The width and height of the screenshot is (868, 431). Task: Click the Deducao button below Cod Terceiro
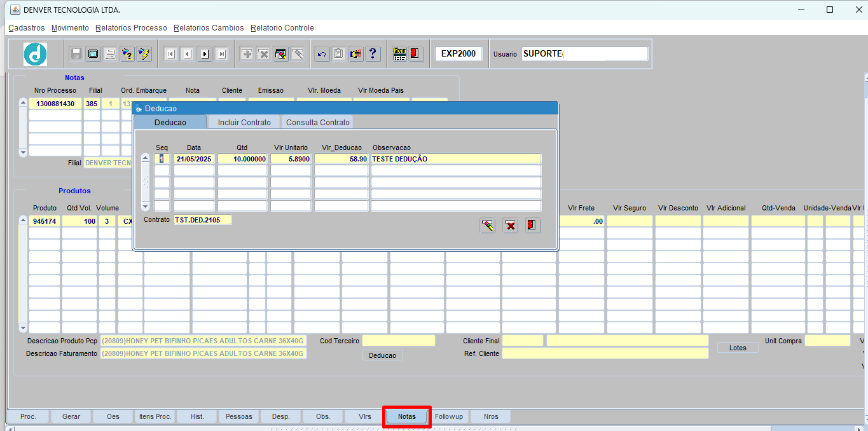[x=383, y=355]
